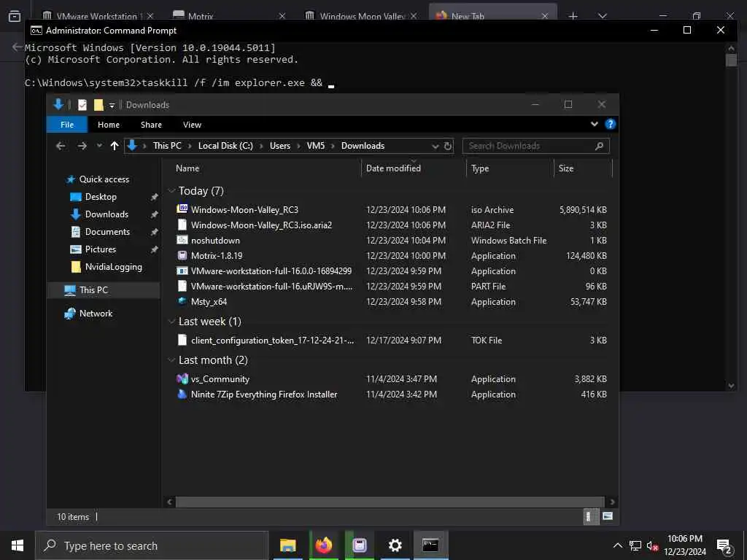
Task: Select the Msty_x64 application icon
Action: (x=182, y=301)
